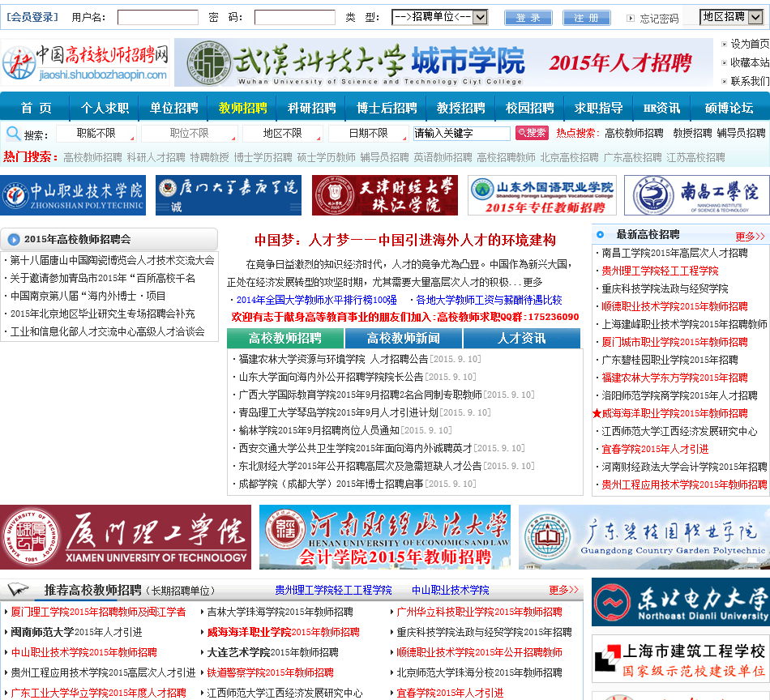770x700 pixels.
Task: Click 收藏本站 link
Action: (750, 62)
